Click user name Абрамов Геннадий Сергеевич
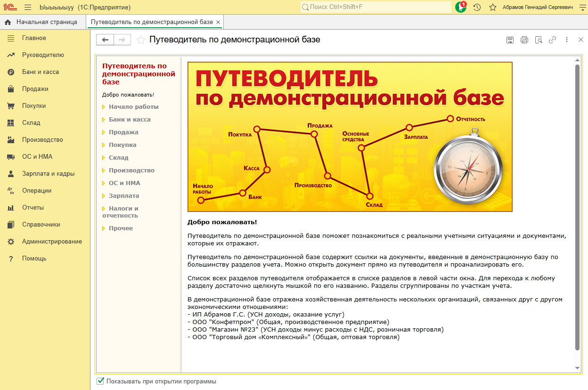 pyautogui.click(x=538, y=7)
